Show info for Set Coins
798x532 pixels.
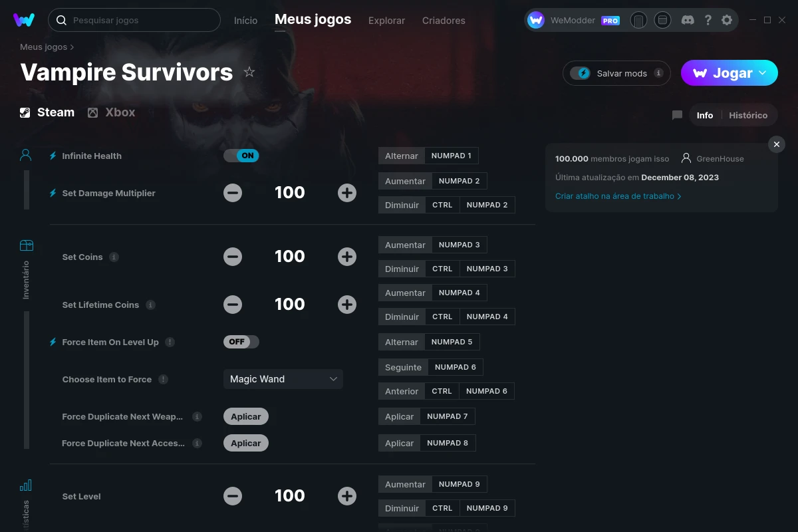pos(114,257)
